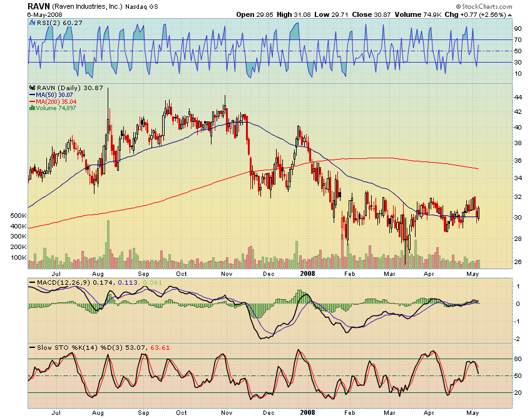
Task: Click the chart date 6-May-2008
Action: tap(45, 15)
